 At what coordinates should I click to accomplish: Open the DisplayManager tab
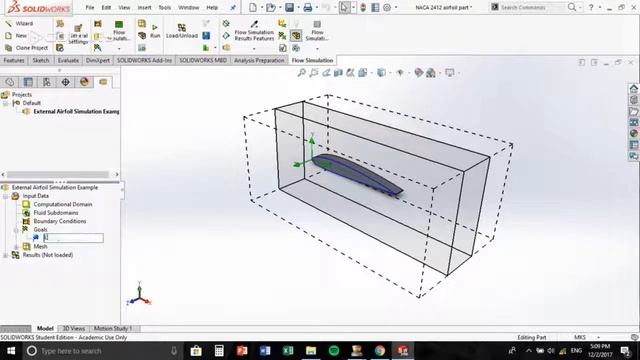84,82
